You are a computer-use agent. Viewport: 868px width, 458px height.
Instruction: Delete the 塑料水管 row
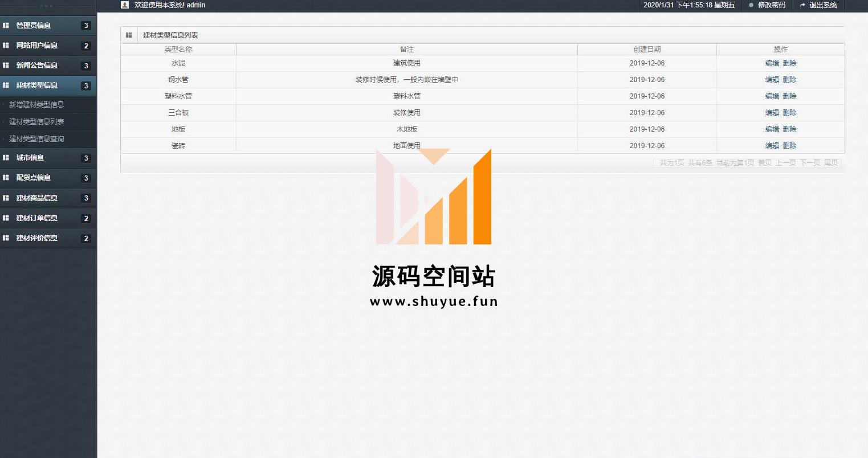coord(789,96)
